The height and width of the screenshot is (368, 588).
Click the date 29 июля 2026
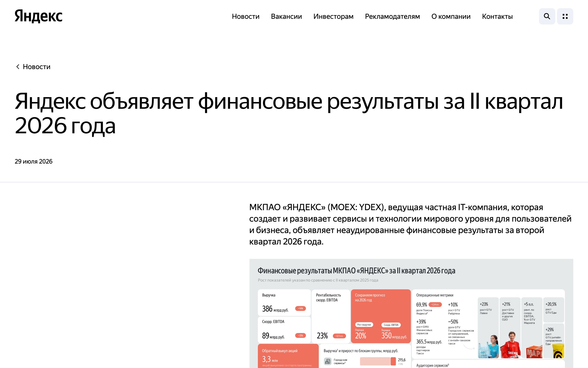point(33,161)
